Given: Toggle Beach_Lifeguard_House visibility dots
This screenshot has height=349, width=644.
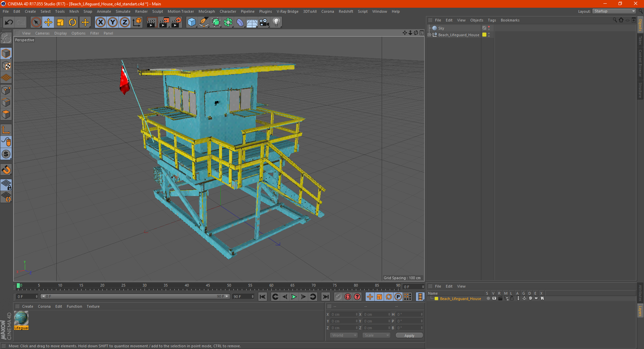Looking at the screenshot, I should (489, 35).
